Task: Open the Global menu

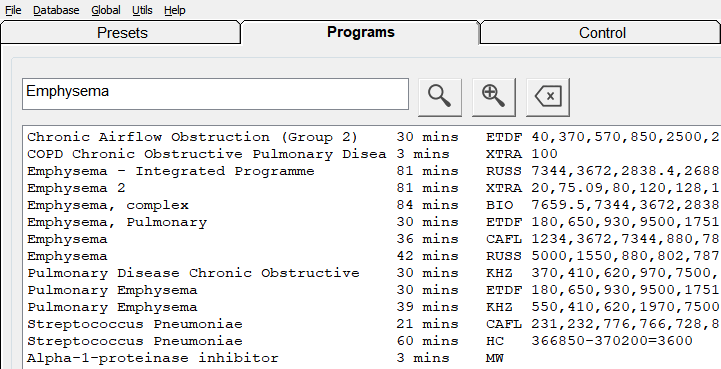Action: tap(106, 10)
